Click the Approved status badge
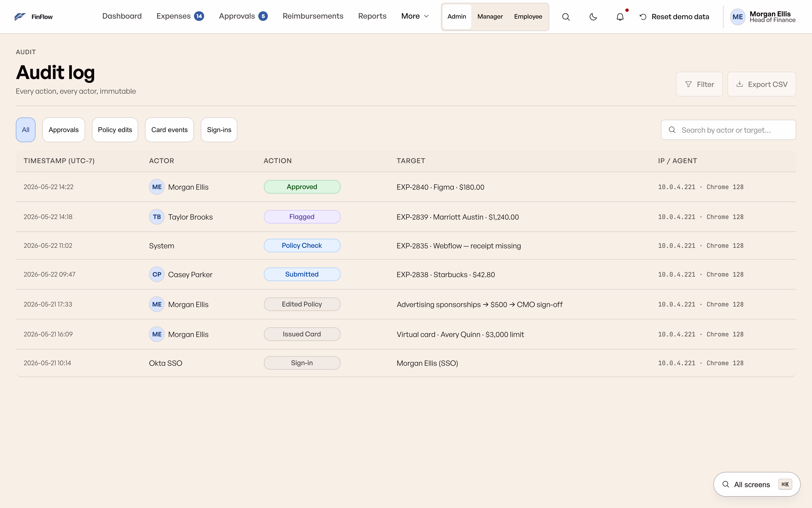 [x=302, y=187]
